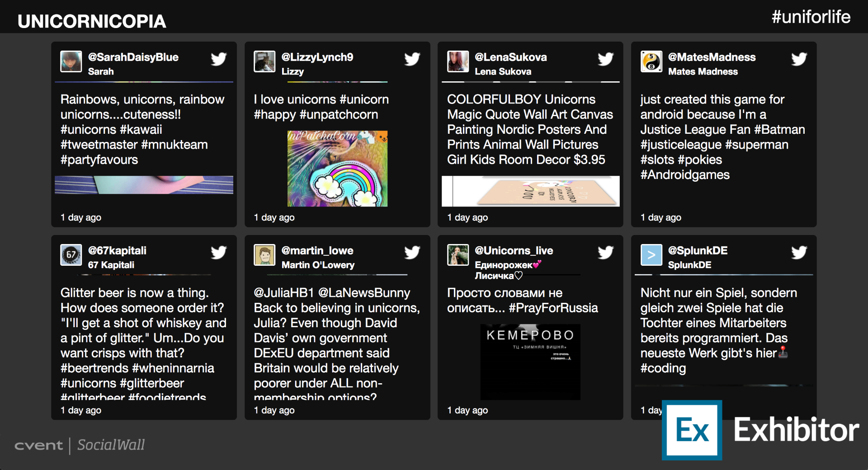Click the @martin_lowe handle

pyautogui.click(x=317, y=250)
